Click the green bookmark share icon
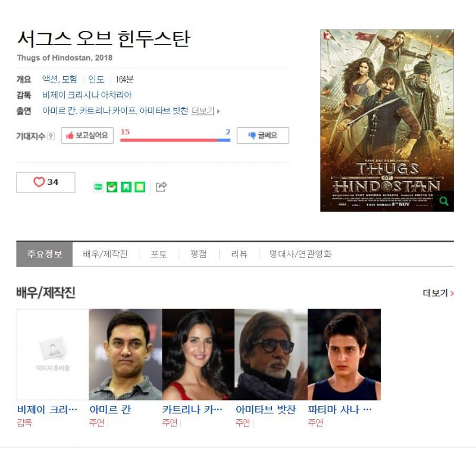This screenshot has height=456, width=476. pos(126,187)
